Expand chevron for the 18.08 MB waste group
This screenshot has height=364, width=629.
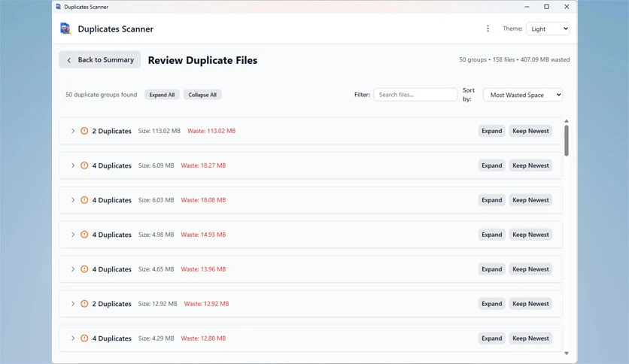pyautogui.click(x=73, y=199)
